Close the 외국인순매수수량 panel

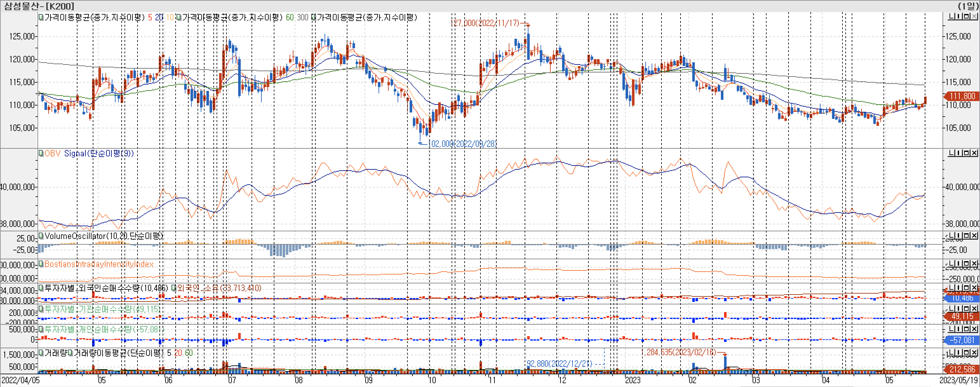click(975, 288)
